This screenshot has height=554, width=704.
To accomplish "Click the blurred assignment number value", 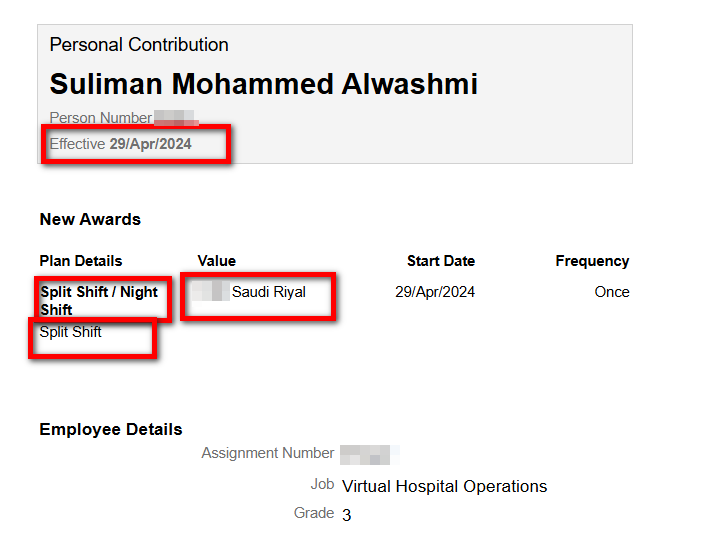I will 370,454.
